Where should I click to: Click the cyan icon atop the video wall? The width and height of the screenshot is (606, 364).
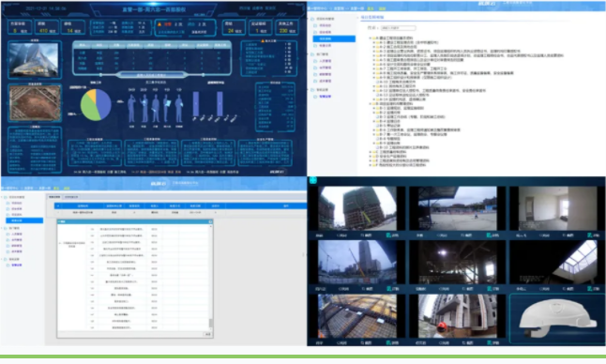tap(313, 180)
